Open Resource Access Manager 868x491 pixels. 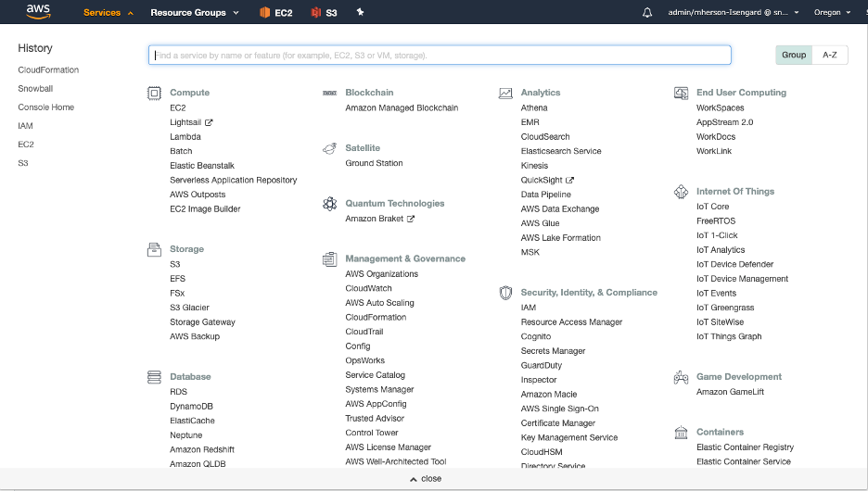(572, 321)
